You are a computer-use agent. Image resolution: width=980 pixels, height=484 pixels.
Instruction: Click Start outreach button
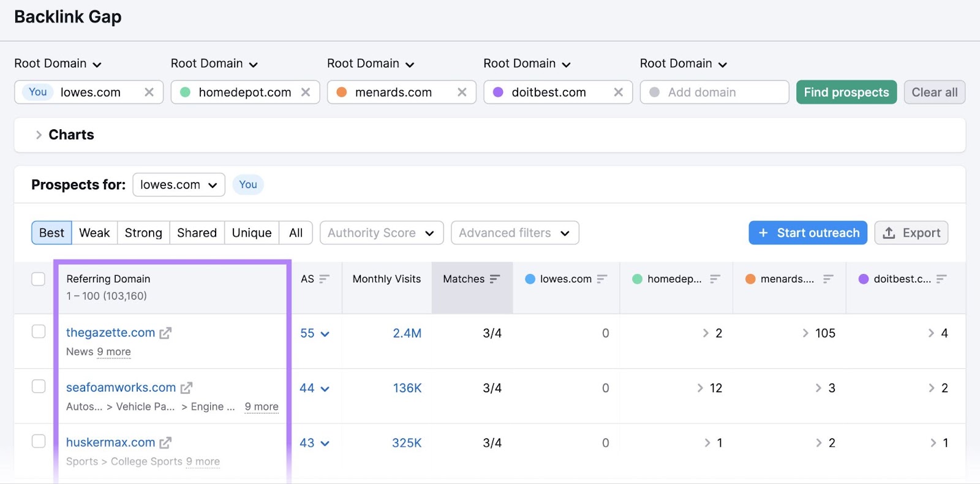808,233
